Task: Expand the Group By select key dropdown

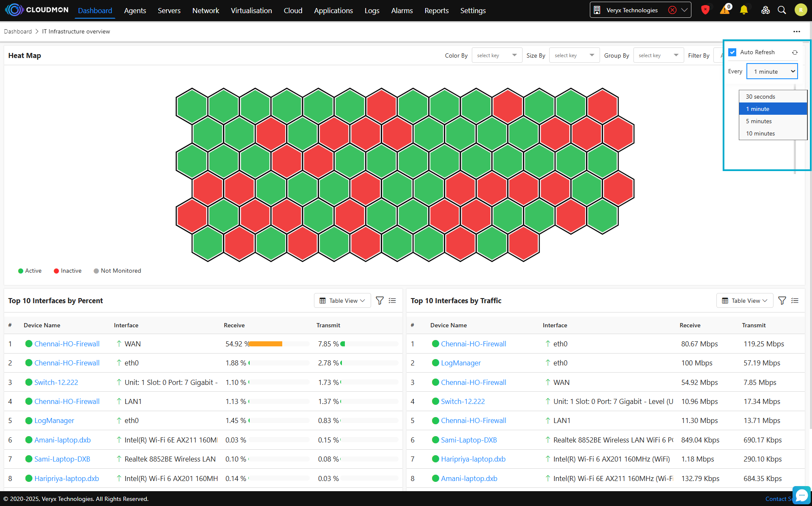Action: (x=658, y=55)
